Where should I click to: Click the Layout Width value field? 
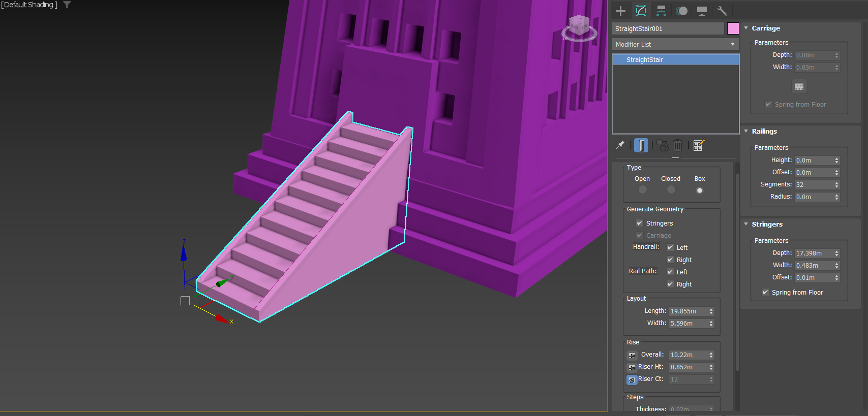point(689,324)
